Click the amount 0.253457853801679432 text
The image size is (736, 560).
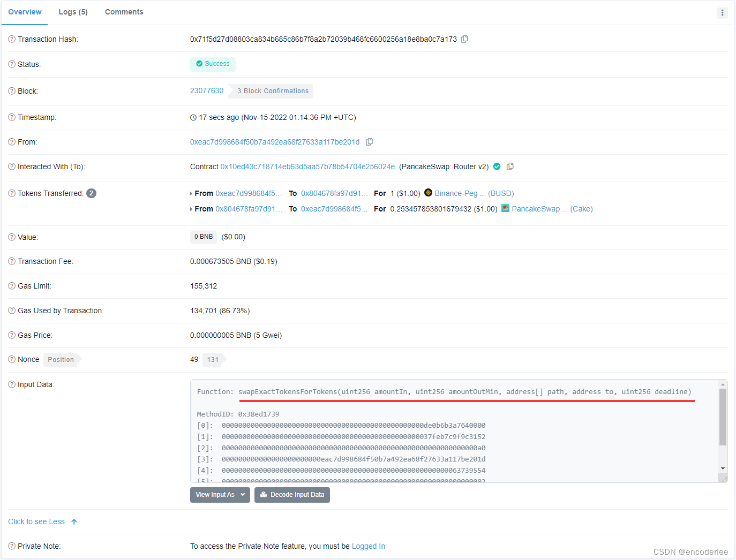pyautogui.click(x=431, y=209)
